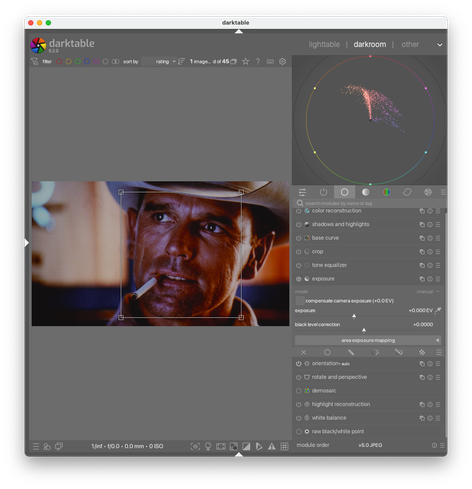Open quick presets menu icon
Screen dimensions: 472x489
[x=36, y=446]
